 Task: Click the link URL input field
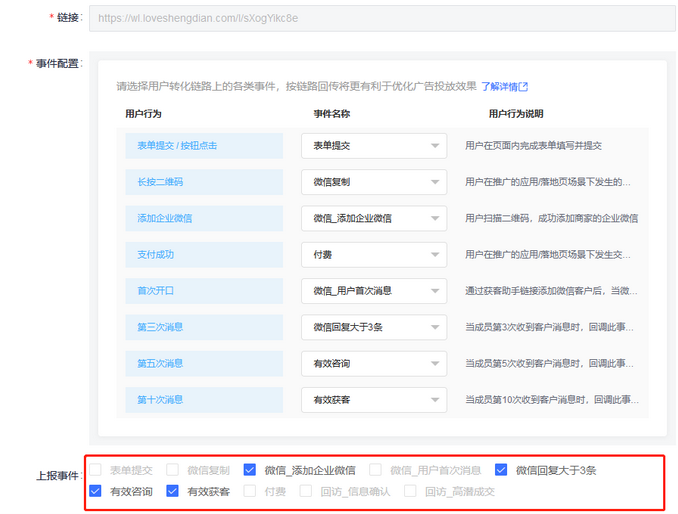tap(380, 18)
